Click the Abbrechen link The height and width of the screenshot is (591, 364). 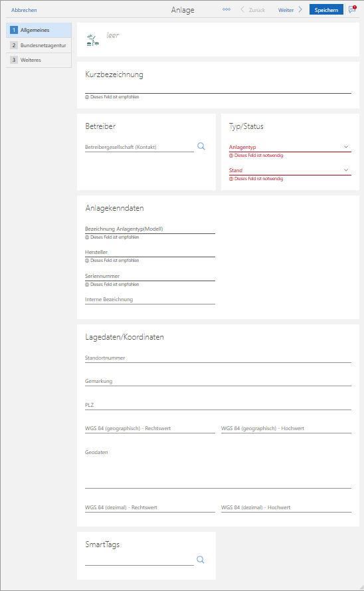pos(24,10)
